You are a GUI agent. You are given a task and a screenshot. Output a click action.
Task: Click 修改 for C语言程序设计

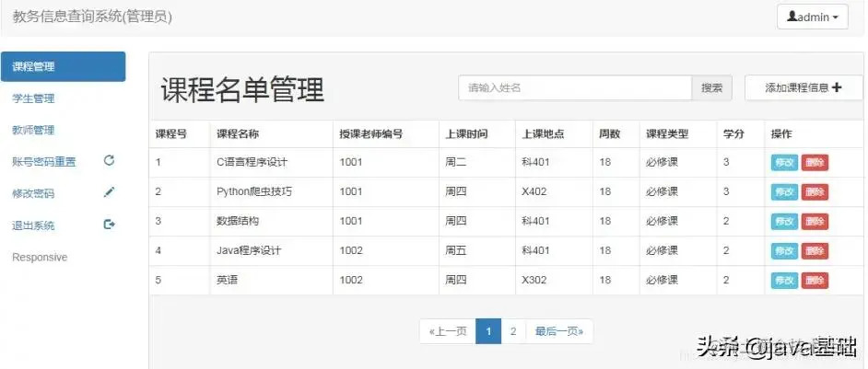(x=784, y=163)
